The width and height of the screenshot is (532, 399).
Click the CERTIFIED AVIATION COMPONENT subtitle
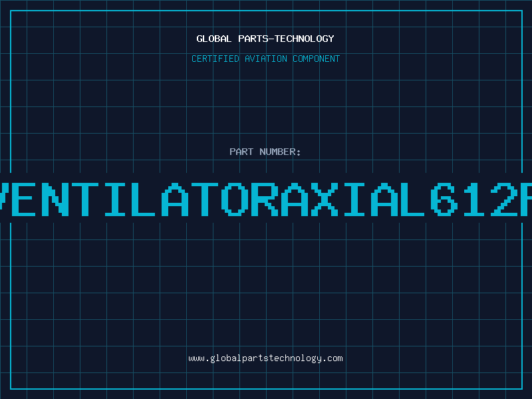(x=265, y=59)
